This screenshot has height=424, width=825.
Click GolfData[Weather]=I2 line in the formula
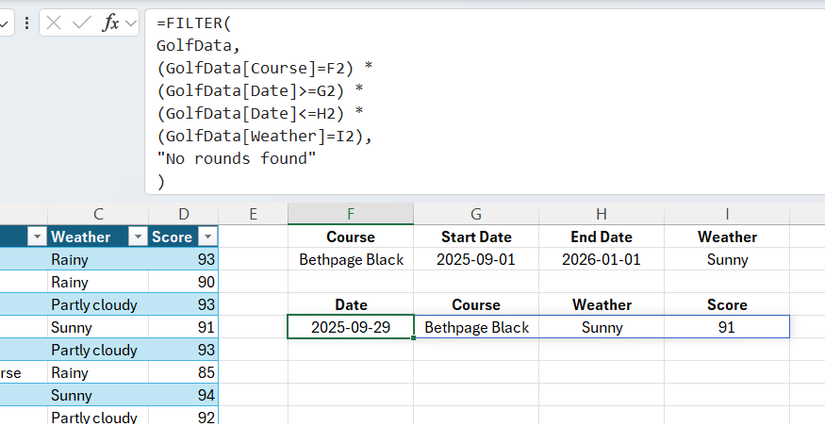[x=265, y=136]
